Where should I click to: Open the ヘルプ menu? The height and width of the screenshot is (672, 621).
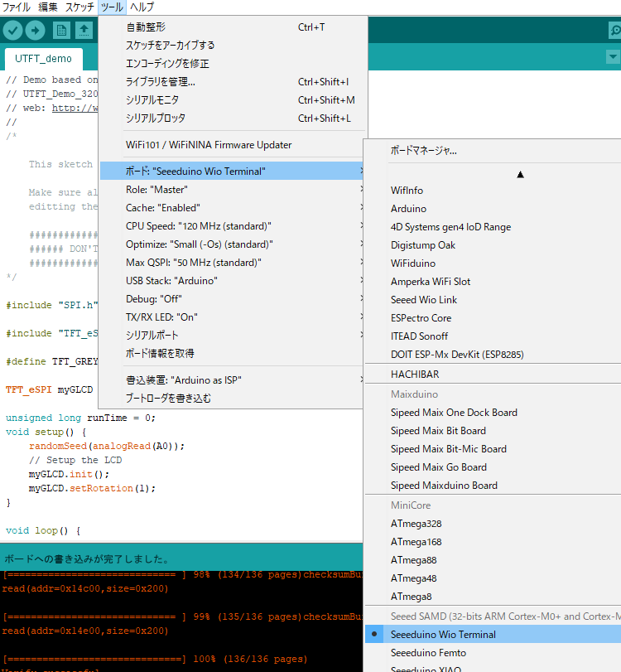(142, 7)
